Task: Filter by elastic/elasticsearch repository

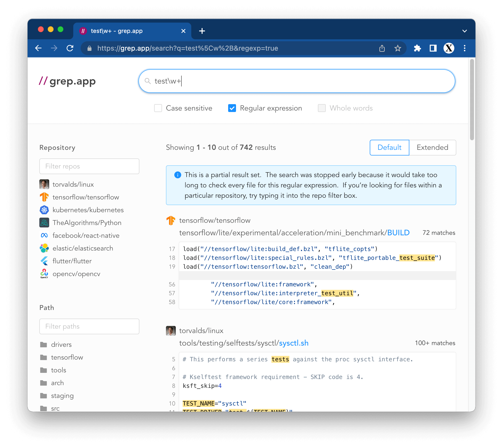Action: 83,248
